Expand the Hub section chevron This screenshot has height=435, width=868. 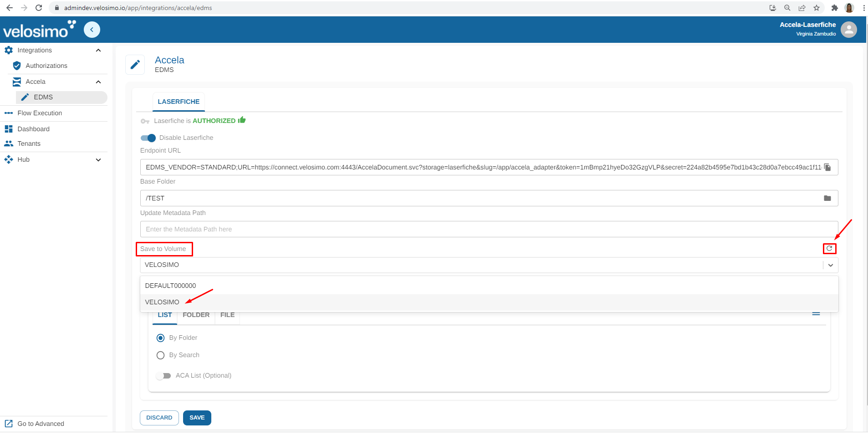pyautogui.click(x=98, y=160)
